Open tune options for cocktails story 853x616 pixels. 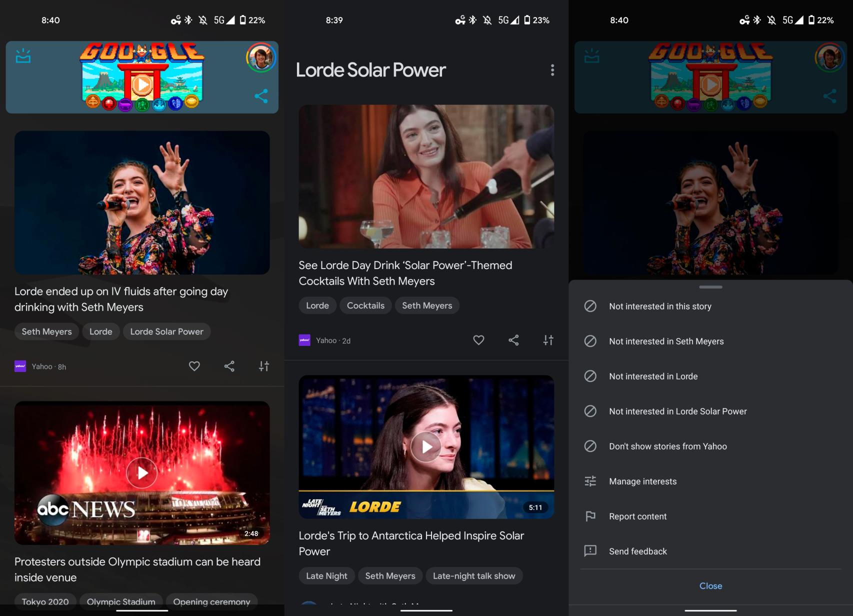pyautogui.click(x=548, y=340)
